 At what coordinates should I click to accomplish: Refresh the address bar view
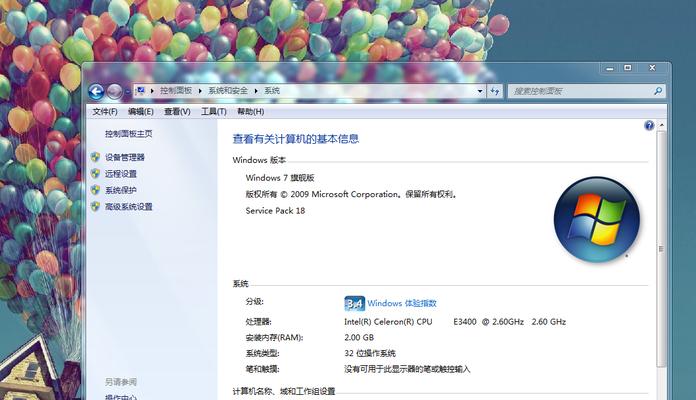[494, 91]
